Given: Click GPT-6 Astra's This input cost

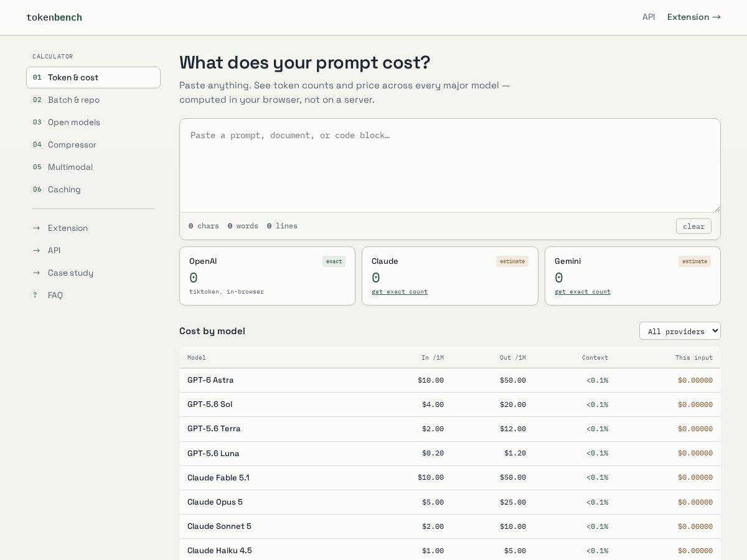Looking at the screenshot, I should click(x=695, y=380).
